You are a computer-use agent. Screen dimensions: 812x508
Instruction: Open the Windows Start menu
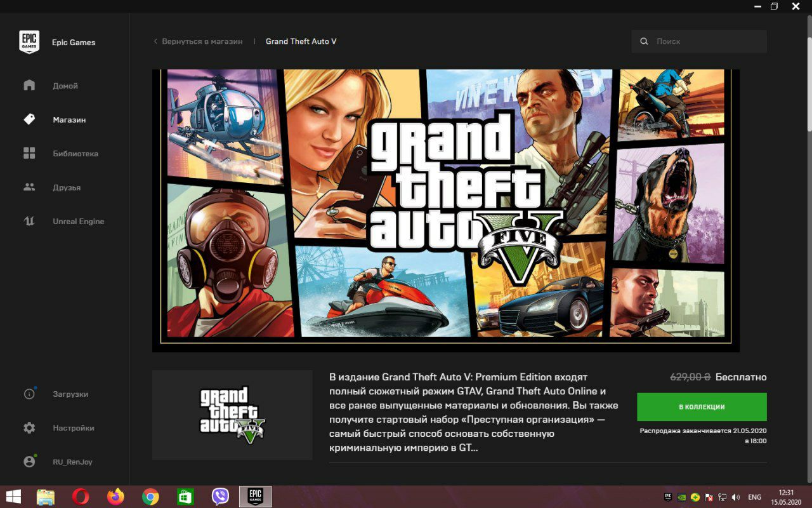[13, 497]
